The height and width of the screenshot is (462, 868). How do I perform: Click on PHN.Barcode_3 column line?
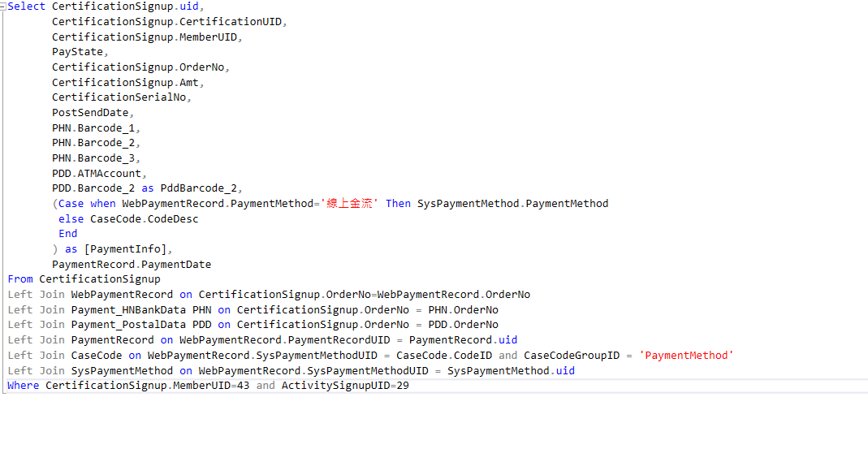(x=96, y=158)
